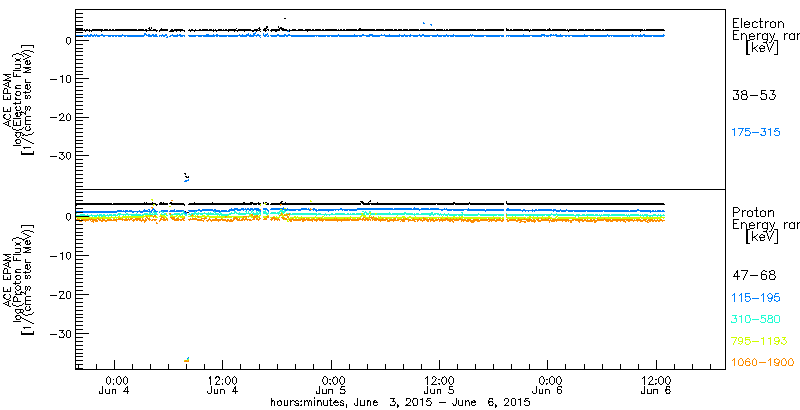Image resolution: width=800 pixels, height=410 pixels.
Task: Click the -30 tick label on proton plot
Action: point(63,333)
